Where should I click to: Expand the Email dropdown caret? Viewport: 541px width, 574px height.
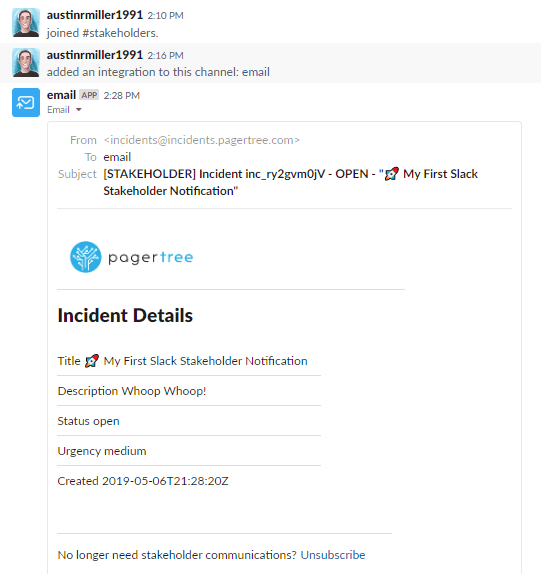[79, 109]
